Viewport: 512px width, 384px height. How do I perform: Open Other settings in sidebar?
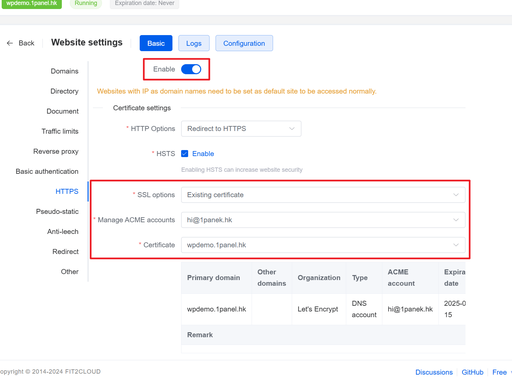(69, 271)
